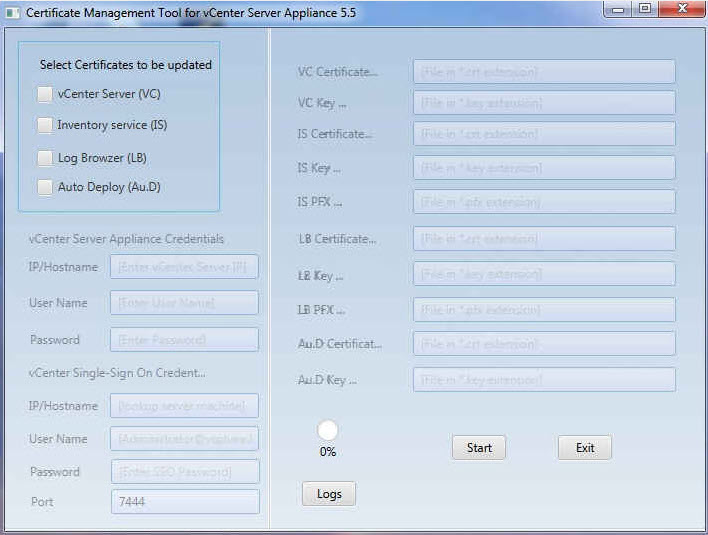Click the appliance Enter Password field

coord(184,340)
